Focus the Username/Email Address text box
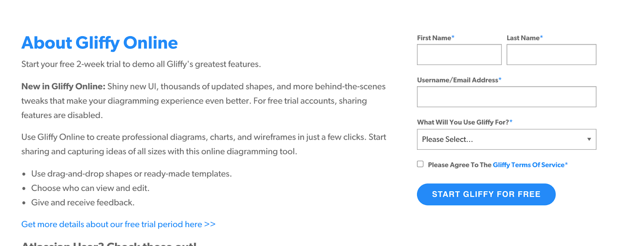Viewport: 644px width, 246px height. 506,97
